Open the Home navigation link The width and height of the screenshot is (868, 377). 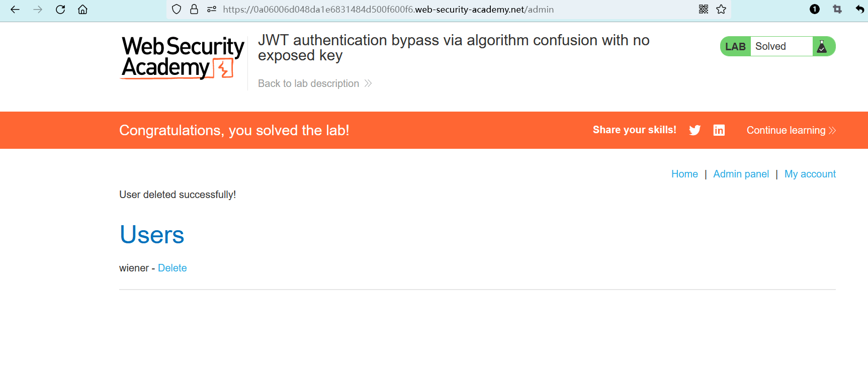coord(684,174)
